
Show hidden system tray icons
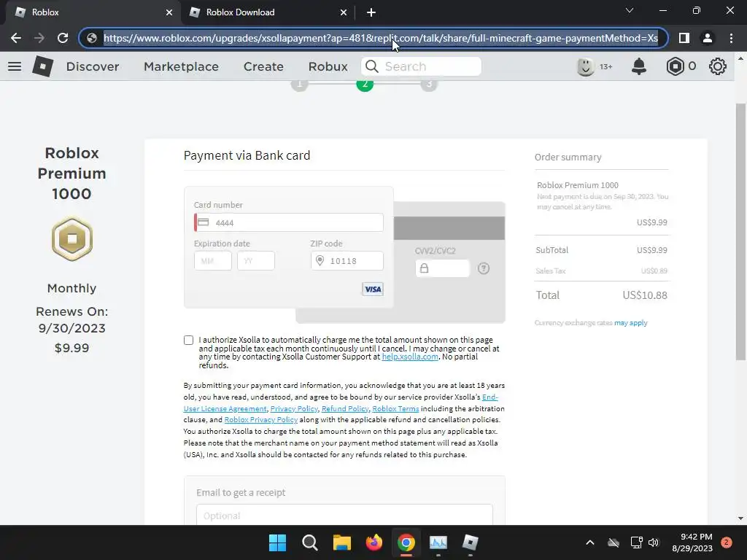point(589,542)
